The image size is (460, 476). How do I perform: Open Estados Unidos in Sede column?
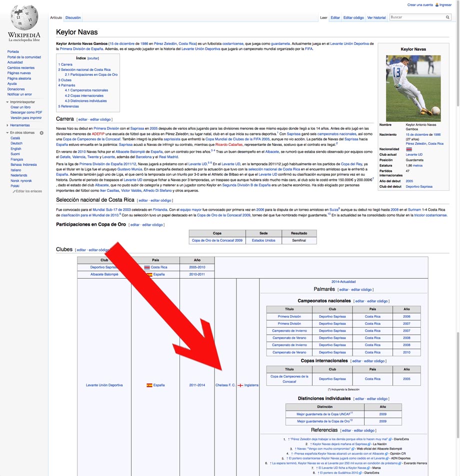pyautogui.click(x=263, y=240)
